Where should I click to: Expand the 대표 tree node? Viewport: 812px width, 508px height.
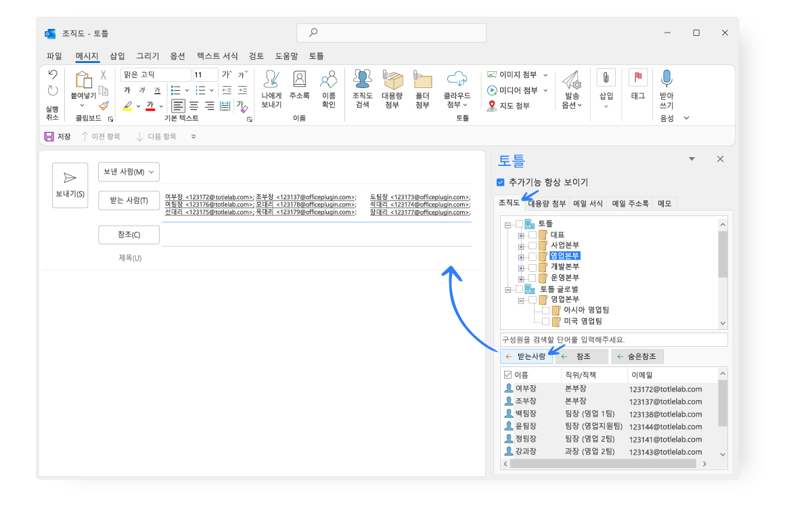point(521,235)
